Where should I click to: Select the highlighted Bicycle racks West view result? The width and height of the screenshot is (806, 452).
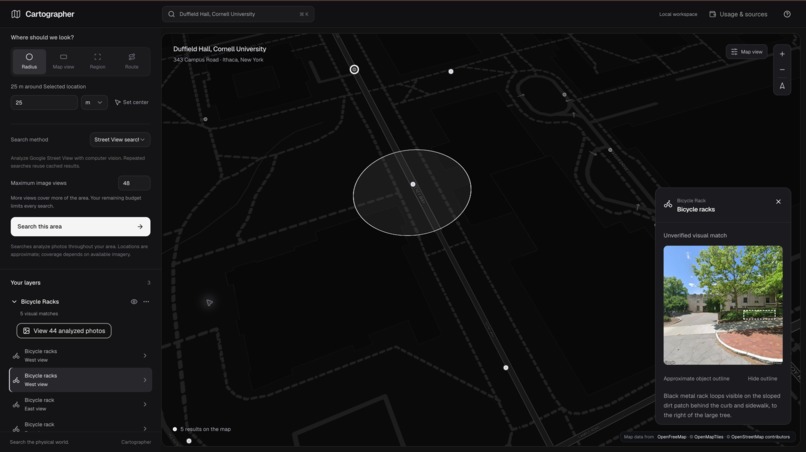click(81, 379)
